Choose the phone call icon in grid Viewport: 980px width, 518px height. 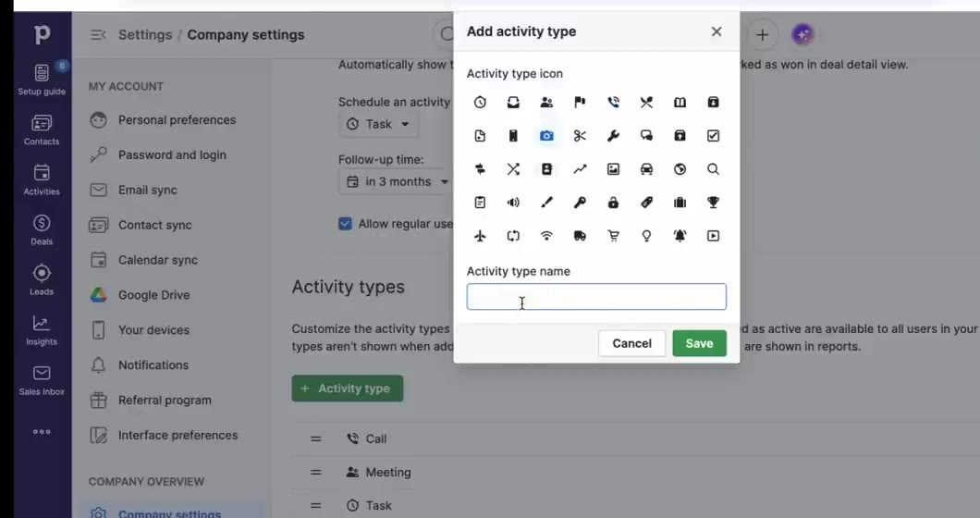click(613, 102)
